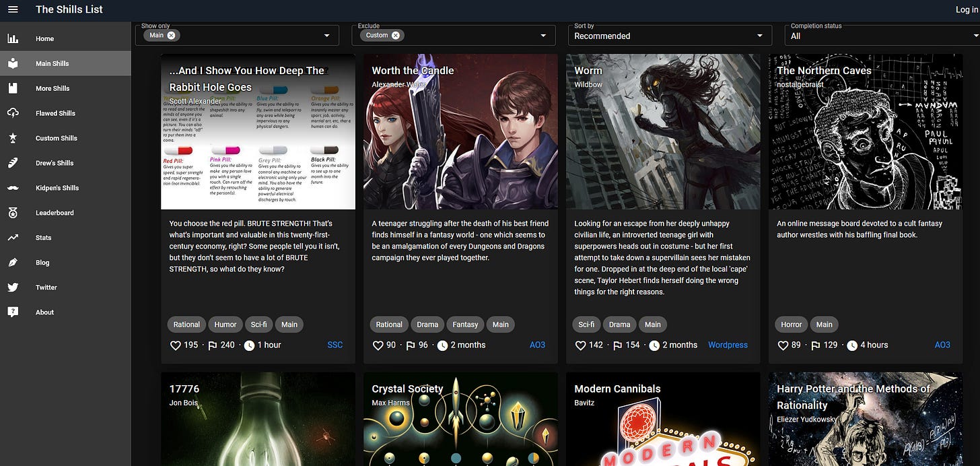980x466 pixels.
Task: Open the Sort by Recommended dropdown
Action: [670, 35]
